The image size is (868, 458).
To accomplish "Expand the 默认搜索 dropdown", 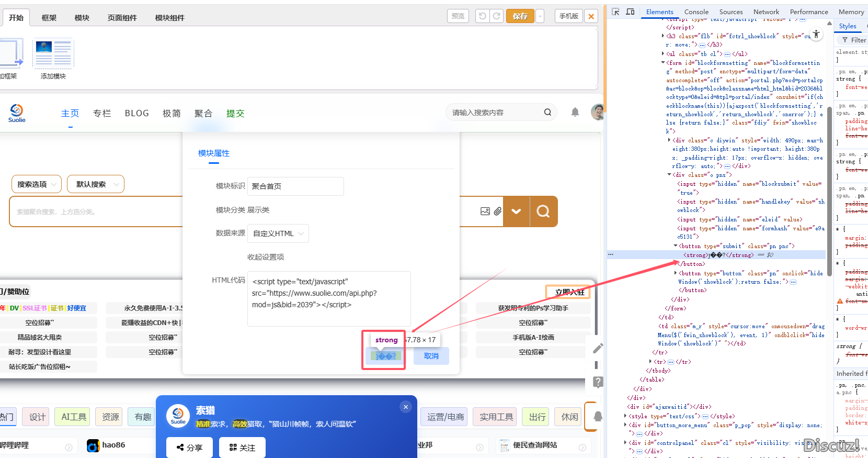I will [x=96, y=184].
